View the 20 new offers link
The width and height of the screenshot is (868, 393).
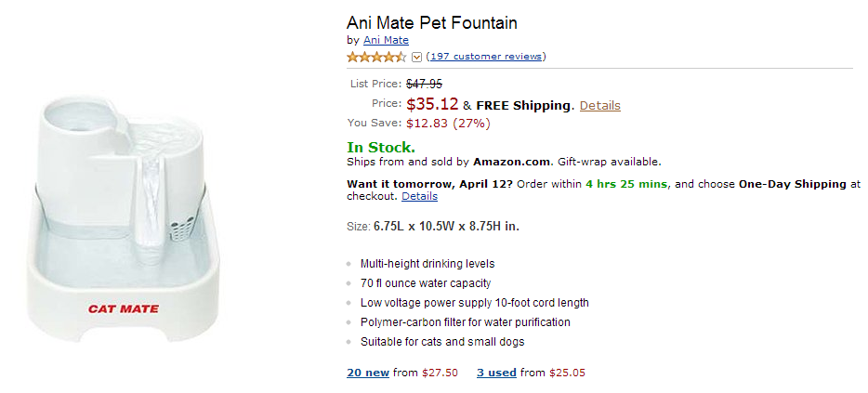point(368,373)
